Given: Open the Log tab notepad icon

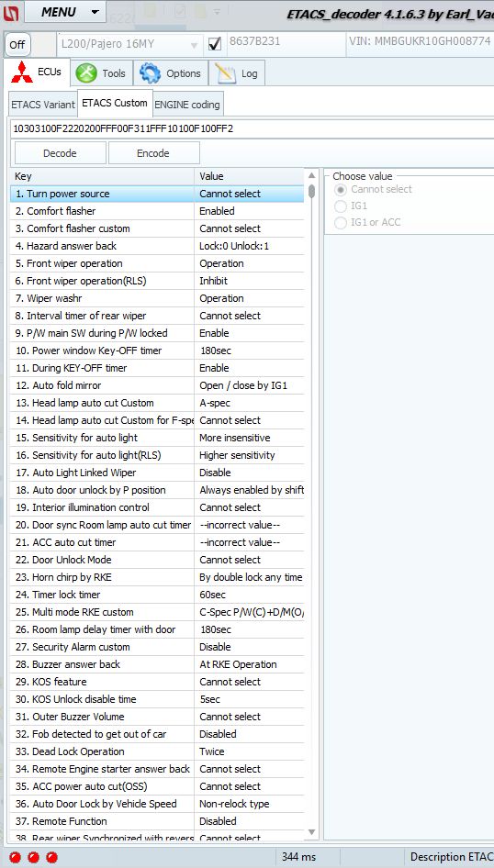Looking at the screenshot, I should point(225,73).
